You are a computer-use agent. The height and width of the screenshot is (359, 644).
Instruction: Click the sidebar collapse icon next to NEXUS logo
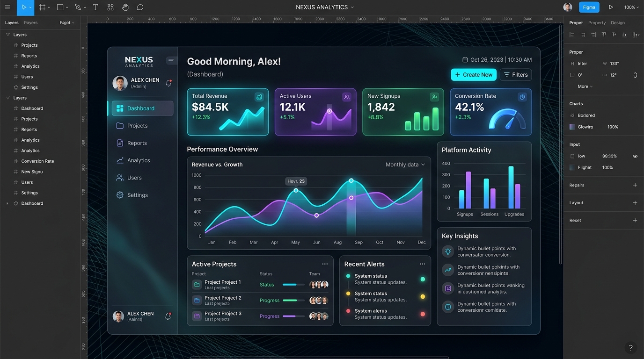[171, 60]
